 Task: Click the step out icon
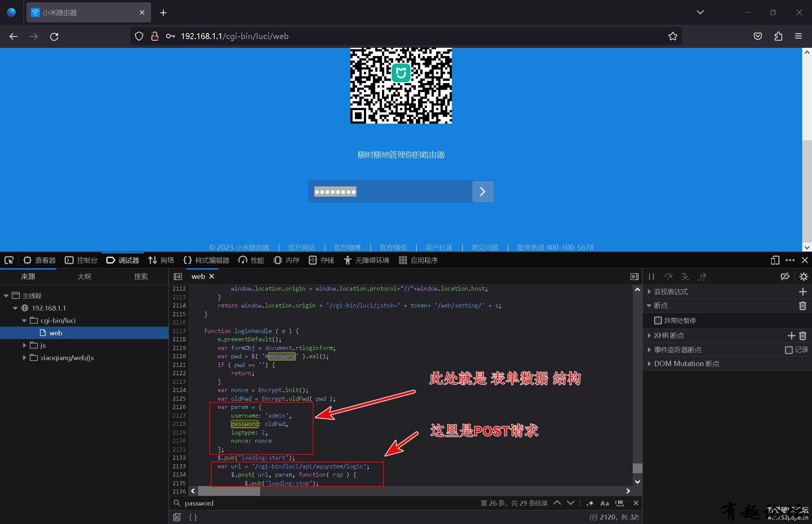[x=702, y=277]
